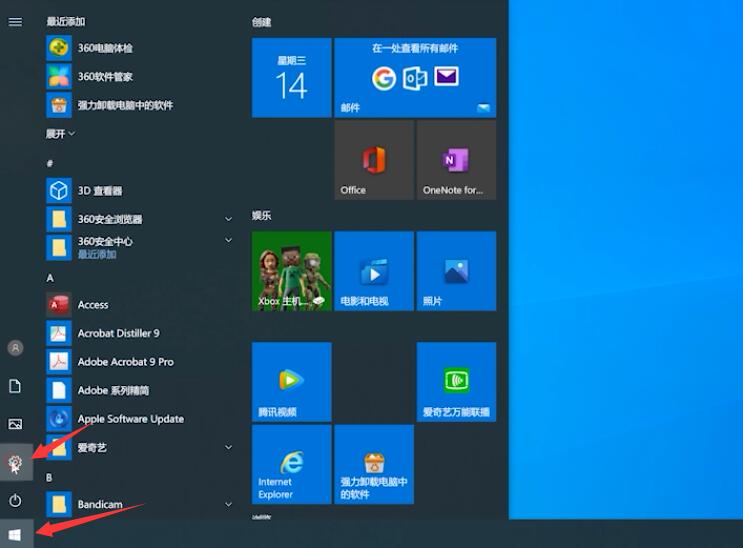The width and height of the screenshot is (743, 548).
Task: Launch the 腾讯视频 tile
Action: click(291, 382)
